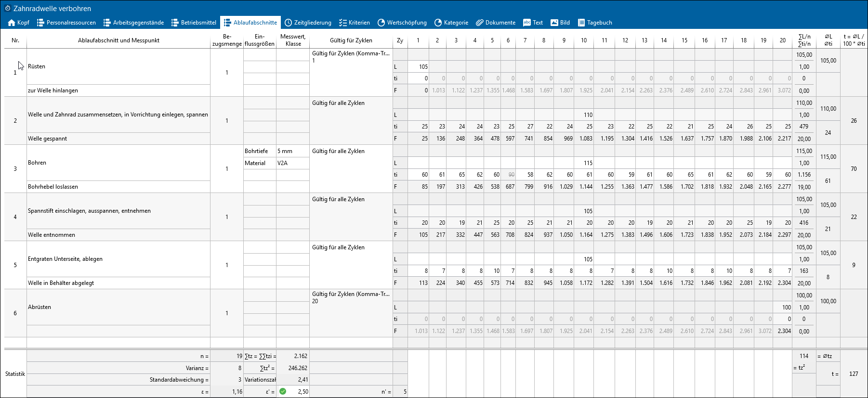This screenshot has width=868, height=398.
Task: Select the 'Abrüsten' step cell
Action: click(118, 307)
